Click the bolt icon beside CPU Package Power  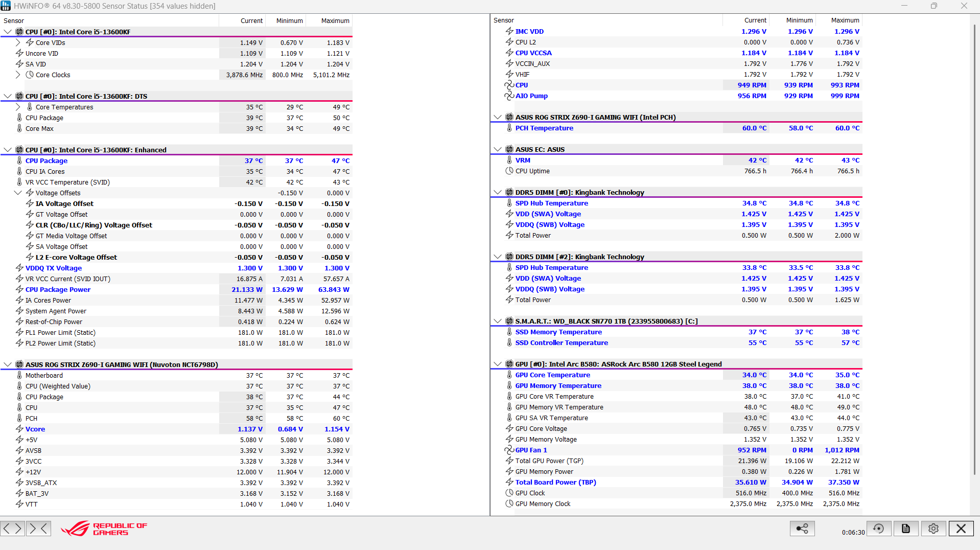click(19, 289)
